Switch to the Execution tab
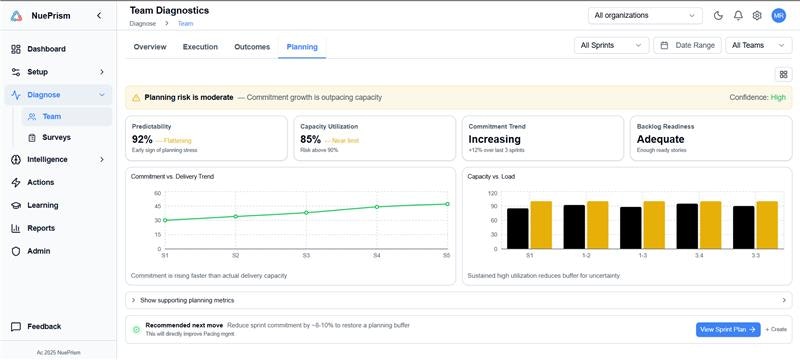 pos(200,47)
